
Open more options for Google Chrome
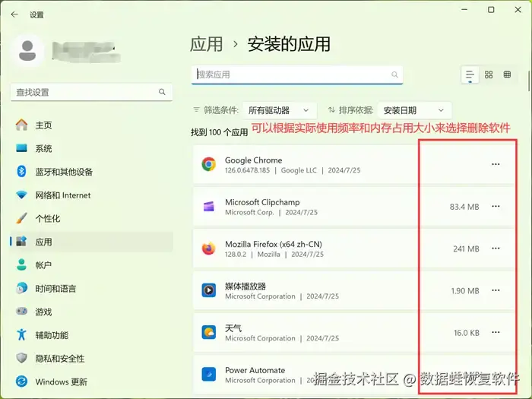pyautogui.click(x=496, y=164)
